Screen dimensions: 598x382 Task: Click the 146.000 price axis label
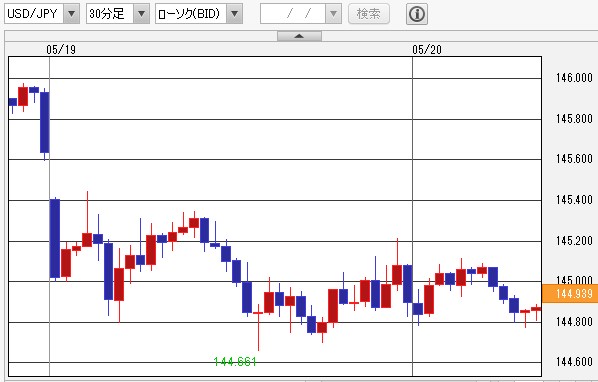pos(574,78)
